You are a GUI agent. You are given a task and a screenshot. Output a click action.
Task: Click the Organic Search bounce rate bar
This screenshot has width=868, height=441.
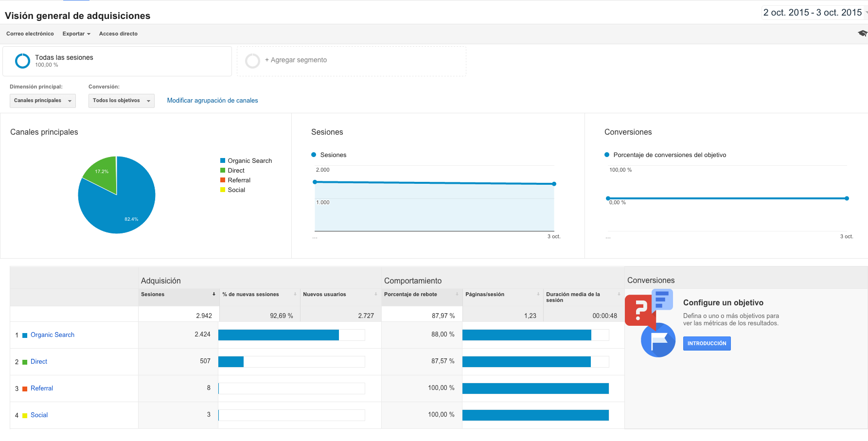tap(527, 335)
